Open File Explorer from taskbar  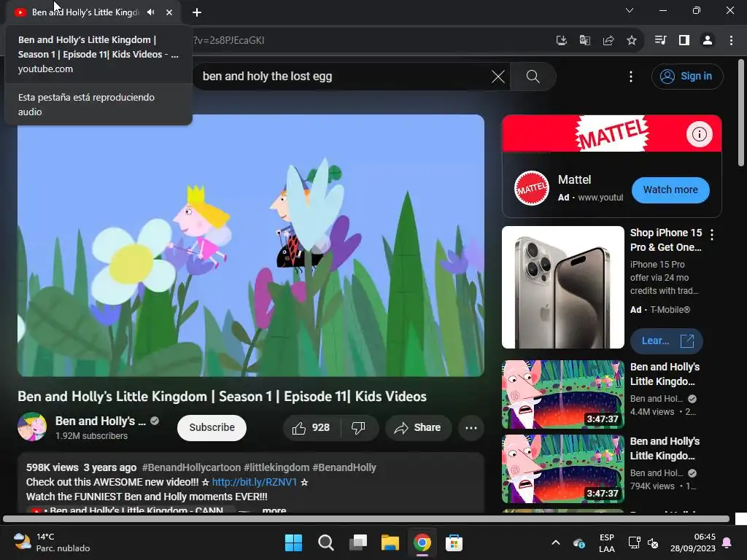390,542
